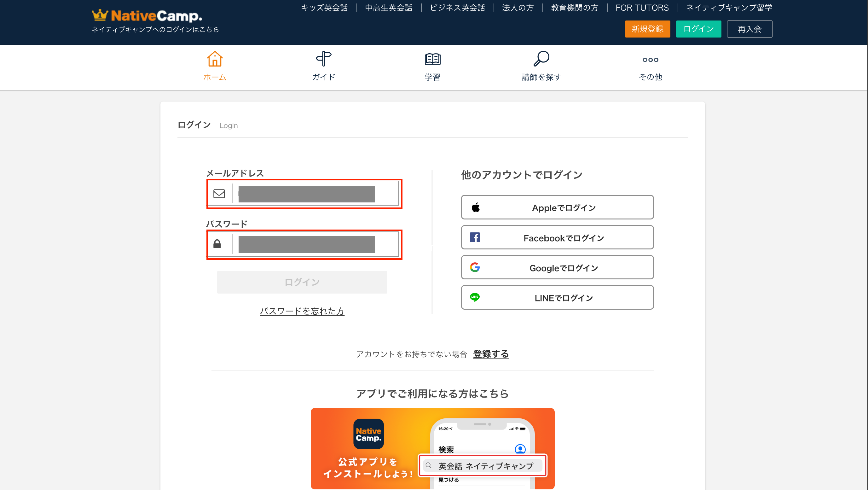
Task: Log in with Apple button
Action: tap(557, 207)
